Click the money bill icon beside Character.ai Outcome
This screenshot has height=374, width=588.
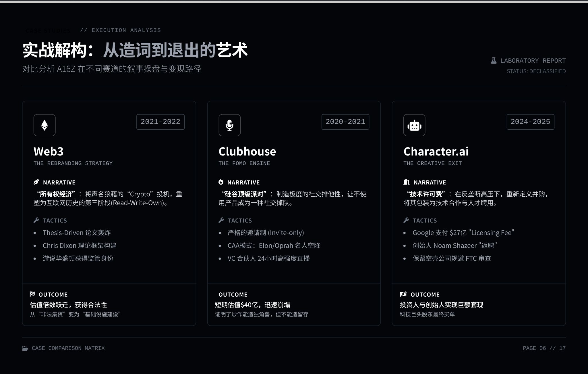tap(403, 294)
